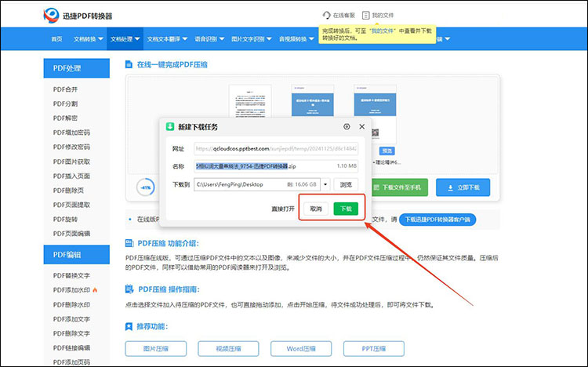588x367 pixels.
Task: Click 直接打开 in download dialog
Action: (283, 209)
